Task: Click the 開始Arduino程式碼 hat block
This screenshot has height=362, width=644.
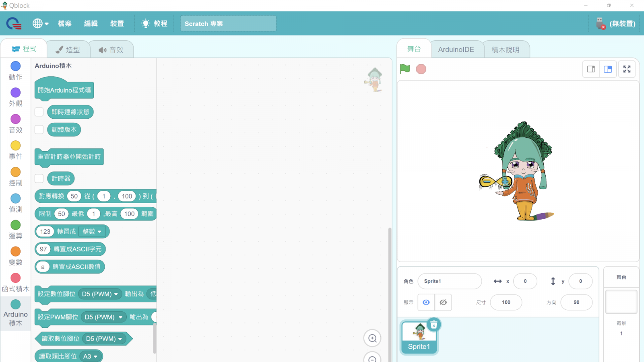Action: pyautogui.click(x=64, y=90)
